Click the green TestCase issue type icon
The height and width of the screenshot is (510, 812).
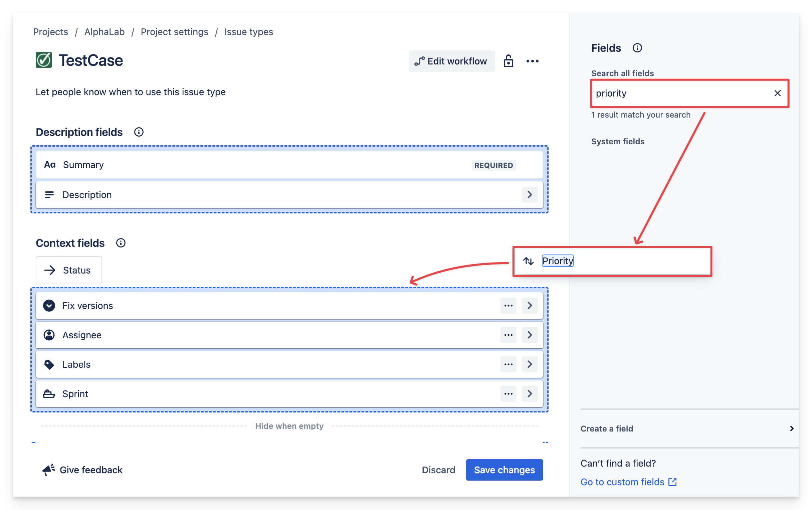[x=44, y=60]
